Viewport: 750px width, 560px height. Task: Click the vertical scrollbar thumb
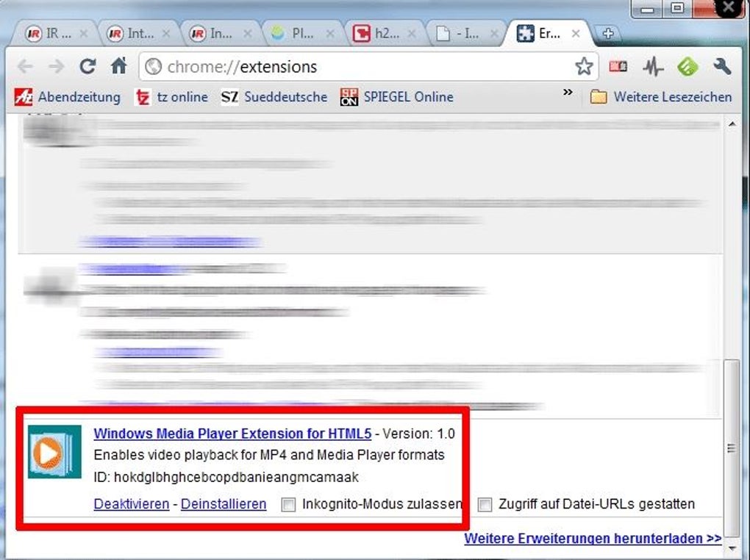pyautogui.click(x=731, y=448)
